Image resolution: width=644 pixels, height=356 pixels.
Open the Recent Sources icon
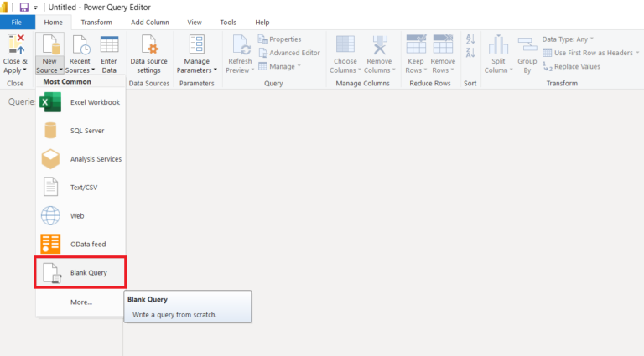pos(80,44)
